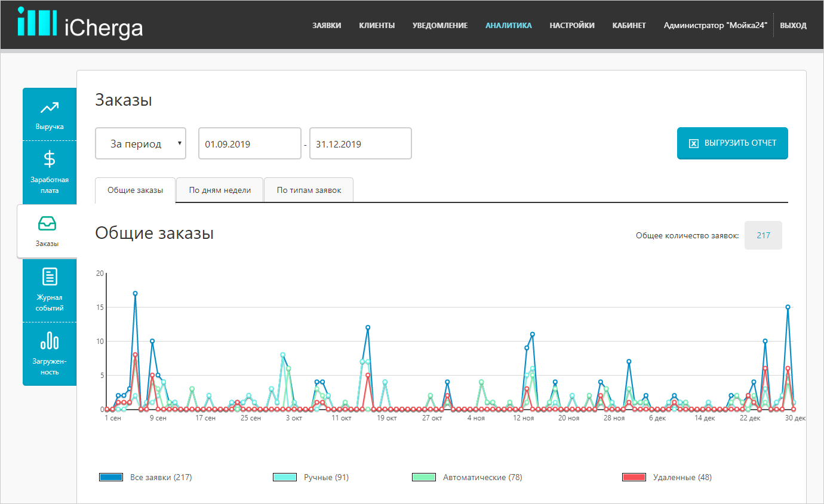Click the blue data point at value 12
Viewport: 824px width, 504px height.
pyautogui.click(x=368, y=327)
